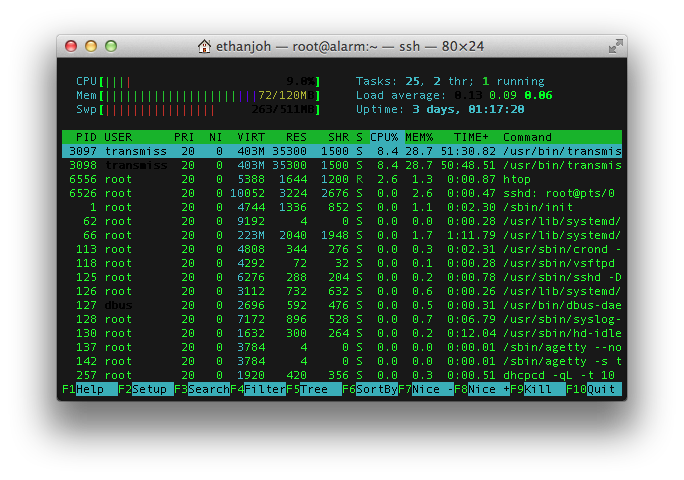
Task: Select the /usr/sbin/sshd -D process row
Action: click(x=342, y=277)
